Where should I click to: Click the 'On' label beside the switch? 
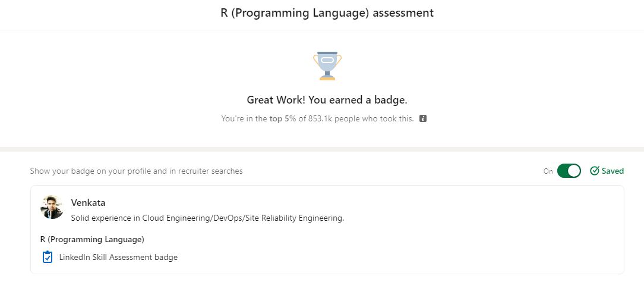pyautogui.click(x=548, y=171)
